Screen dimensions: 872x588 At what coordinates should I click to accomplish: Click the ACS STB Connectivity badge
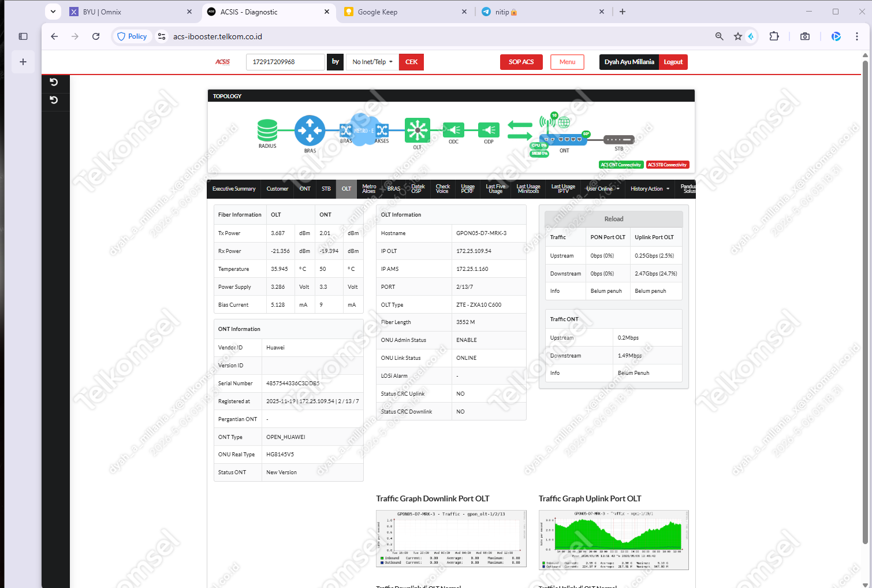pos(667,165)
